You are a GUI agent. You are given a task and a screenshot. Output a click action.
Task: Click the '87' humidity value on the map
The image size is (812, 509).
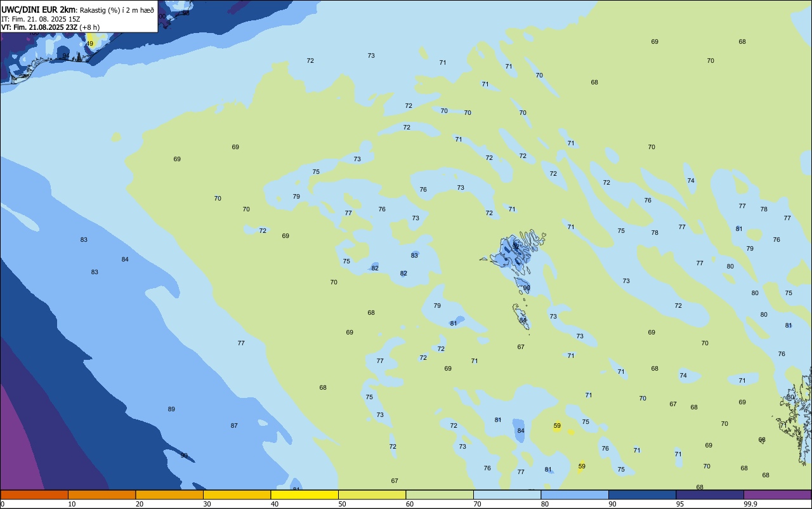point(234,425)
